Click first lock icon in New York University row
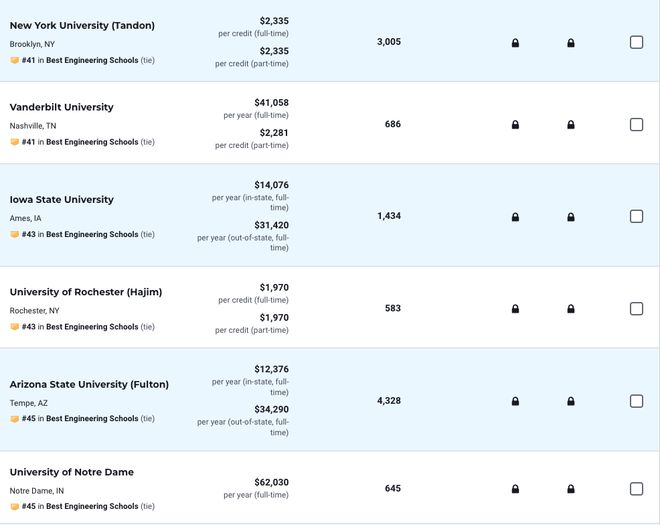This screenshot has height=525, width=660. coord(515,43)
